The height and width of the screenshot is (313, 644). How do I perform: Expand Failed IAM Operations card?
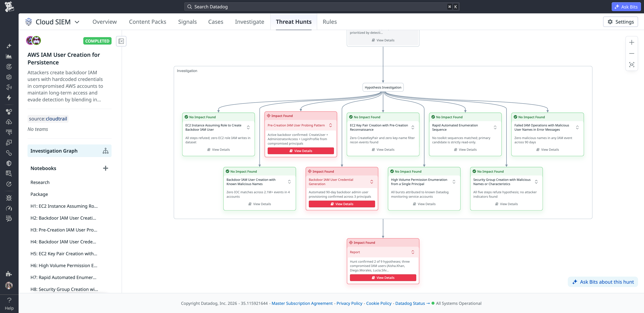coord(577,127)
